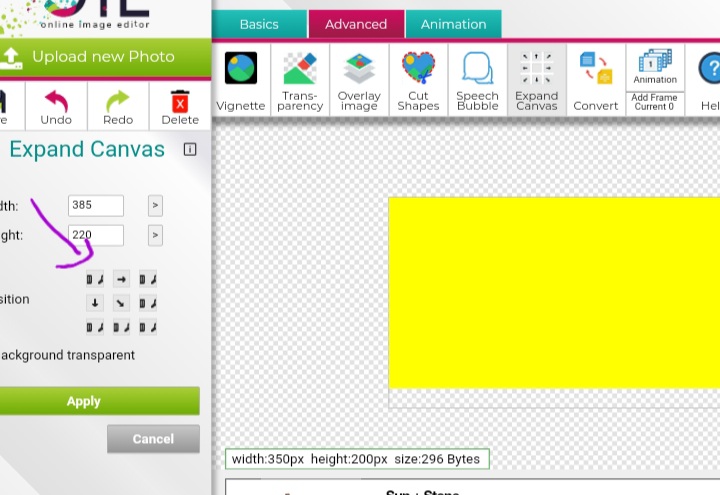Select the Cut Shapes tool

(418, 80)
